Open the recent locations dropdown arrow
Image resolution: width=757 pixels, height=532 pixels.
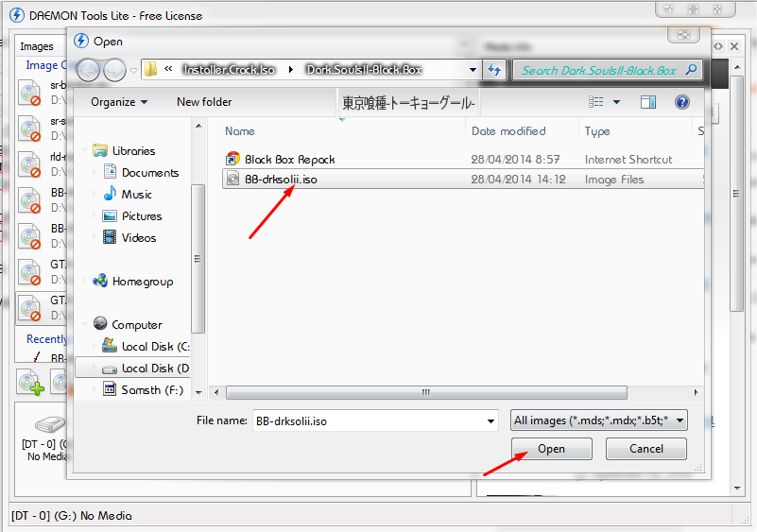pyautogui.click(x=133, y=71)
